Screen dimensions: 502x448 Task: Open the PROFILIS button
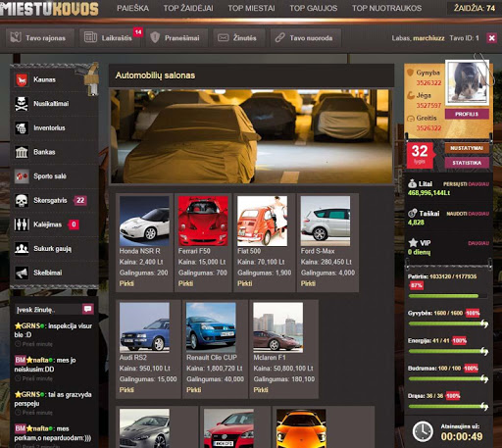click(467, 114)
